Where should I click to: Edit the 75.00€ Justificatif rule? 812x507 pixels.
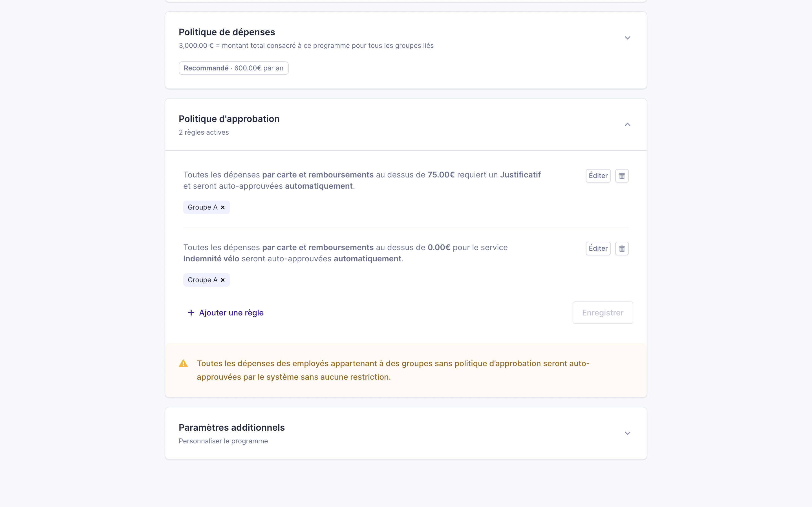[598, 176]
